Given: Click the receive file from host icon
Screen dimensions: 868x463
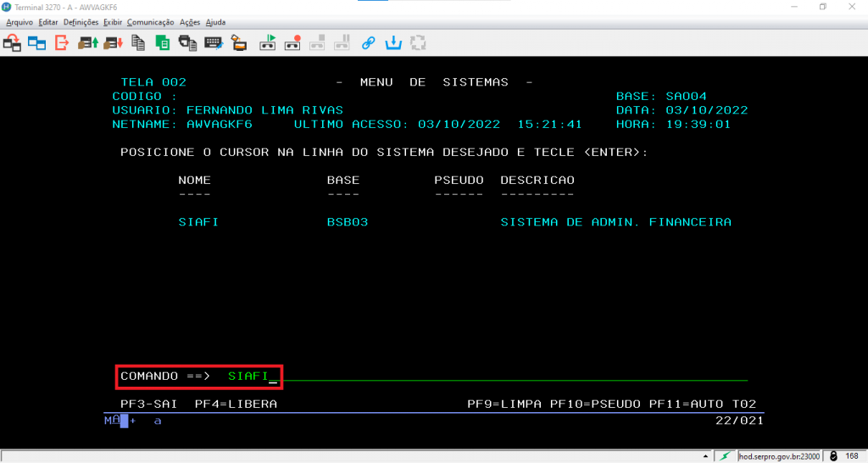Looking at the screenshot, I should (x=112, y=42).
